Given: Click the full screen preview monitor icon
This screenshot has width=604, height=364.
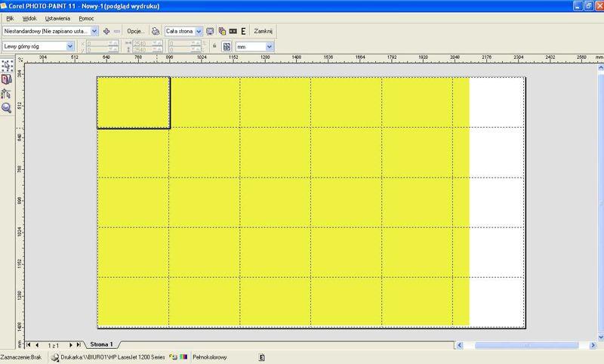Looking at the screenshot, I should pos(210,32).
